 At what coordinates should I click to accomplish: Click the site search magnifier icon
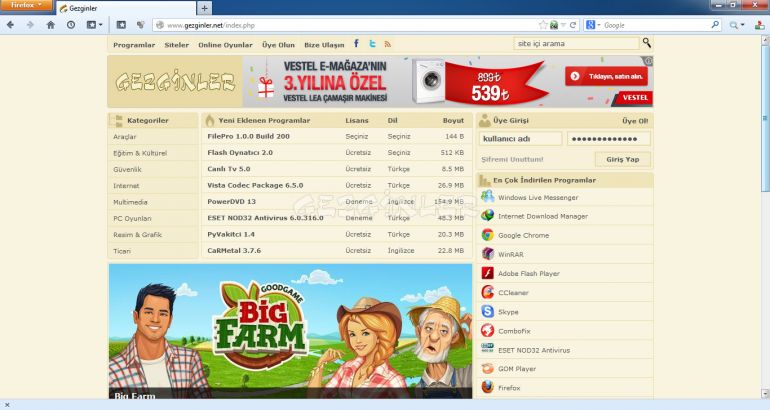(647, 43)
